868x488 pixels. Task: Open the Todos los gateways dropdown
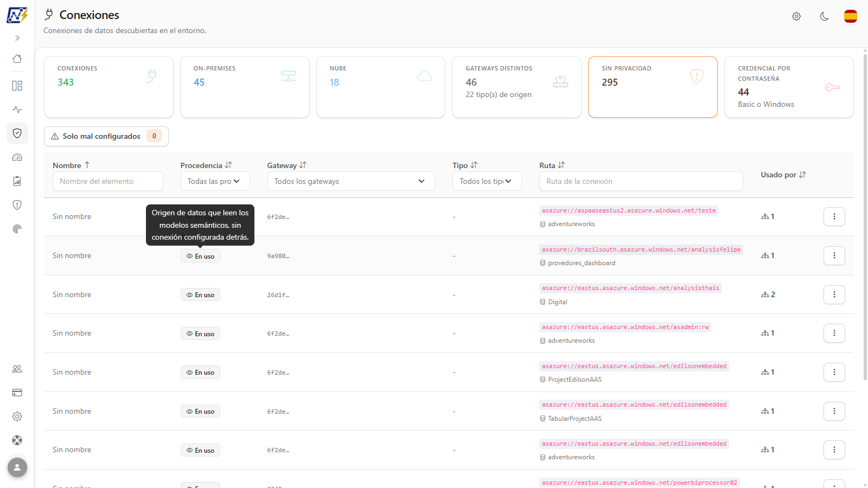[351, 181]
